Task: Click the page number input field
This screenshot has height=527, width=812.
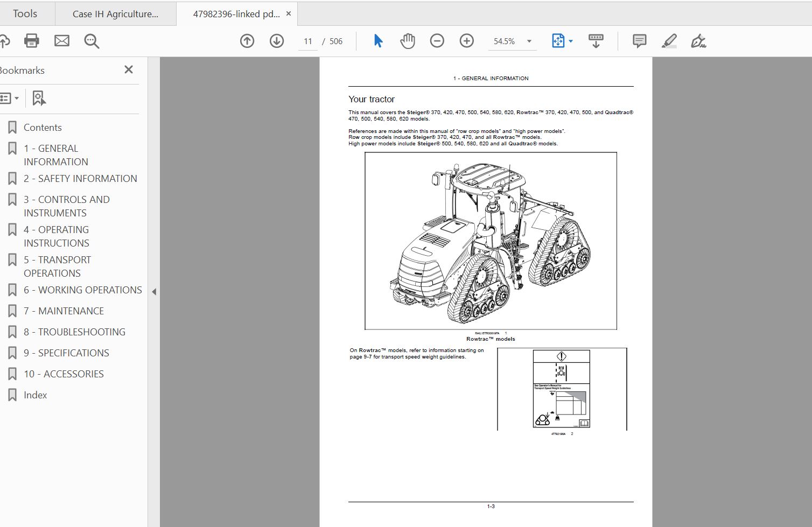Action: [308, 41]
